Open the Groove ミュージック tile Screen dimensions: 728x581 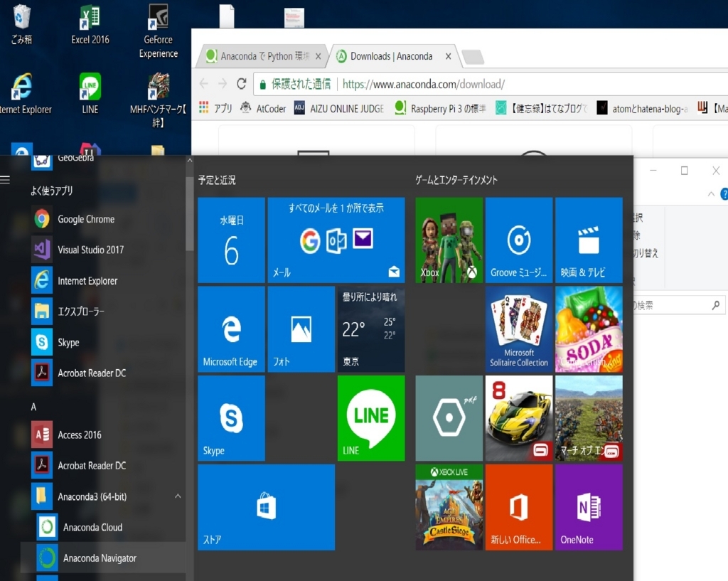pos(519,240)
